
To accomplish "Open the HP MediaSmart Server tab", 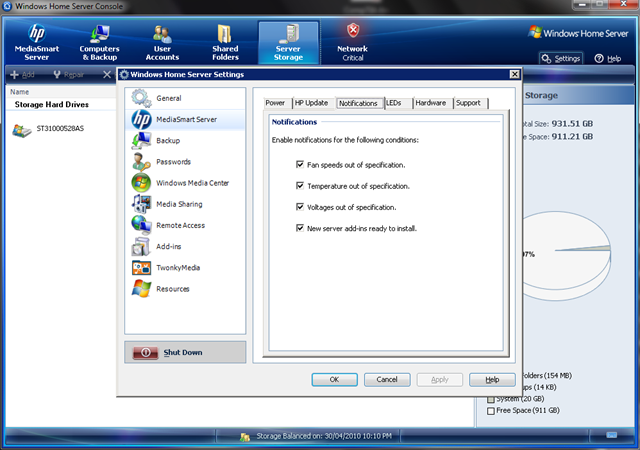I will pyautogui.click(x=37, y=42).
